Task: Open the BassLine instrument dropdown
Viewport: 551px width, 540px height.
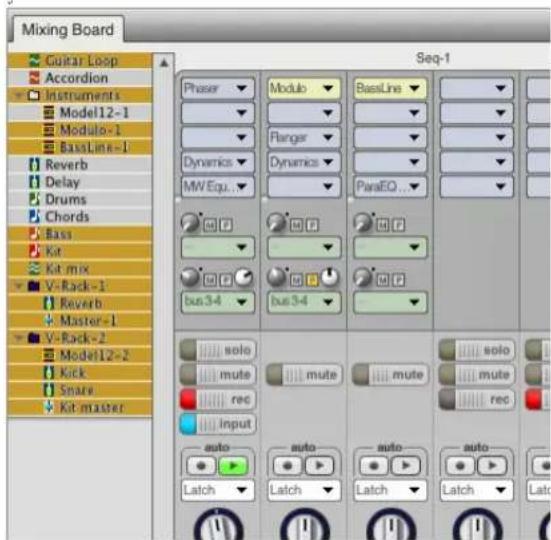Action: [390, 88]
